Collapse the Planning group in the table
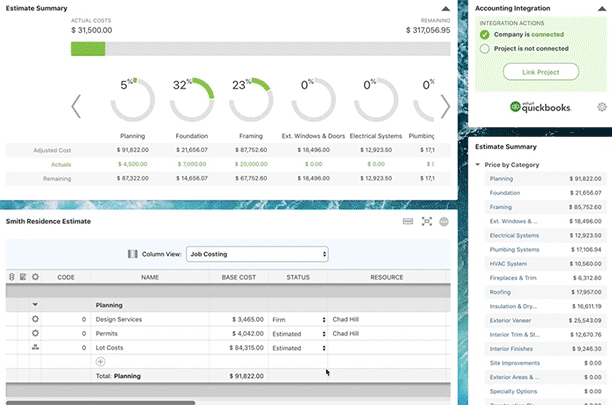Screen dimensions: 612x405 pos(36,304)
